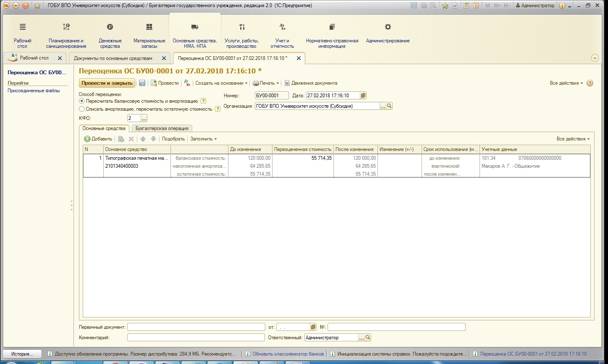Open favorites star icon left of window title
Screen dimensions: 608x364
coord(37,5)
